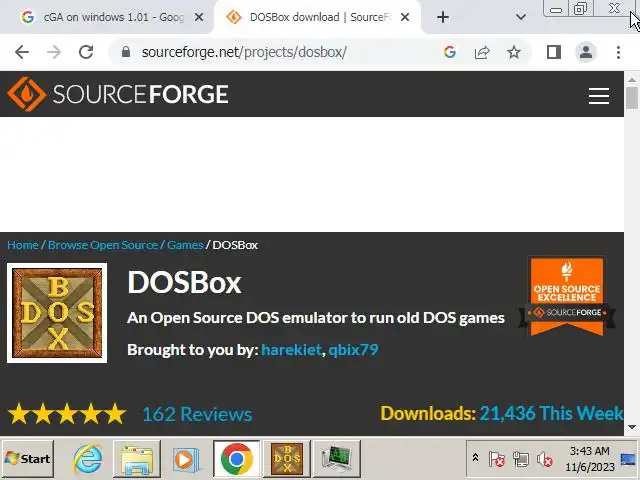This screenshot has height=480, width=640.
Task: Click the Action Center flag icon
Action: tap(497, 459)
